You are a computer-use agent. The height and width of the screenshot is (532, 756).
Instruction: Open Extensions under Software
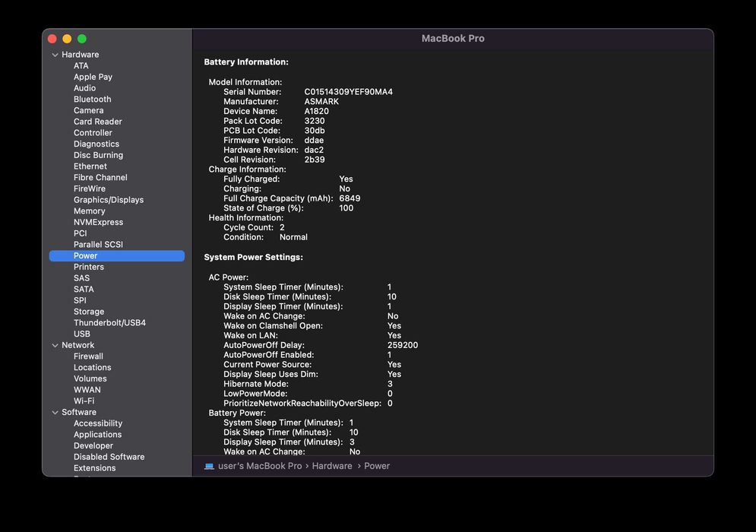pos(94,468)
